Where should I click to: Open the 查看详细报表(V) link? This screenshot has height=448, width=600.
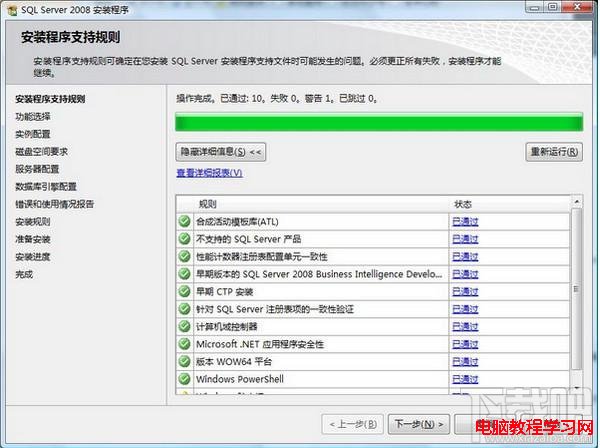pyautogui.click(x=209, y=173)
